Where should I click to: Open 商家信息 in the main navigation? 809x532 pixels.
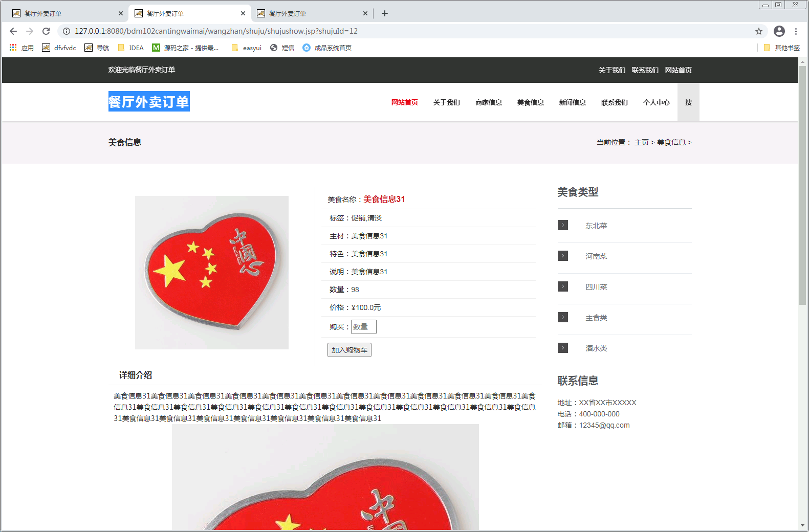[x=489, y=102]
